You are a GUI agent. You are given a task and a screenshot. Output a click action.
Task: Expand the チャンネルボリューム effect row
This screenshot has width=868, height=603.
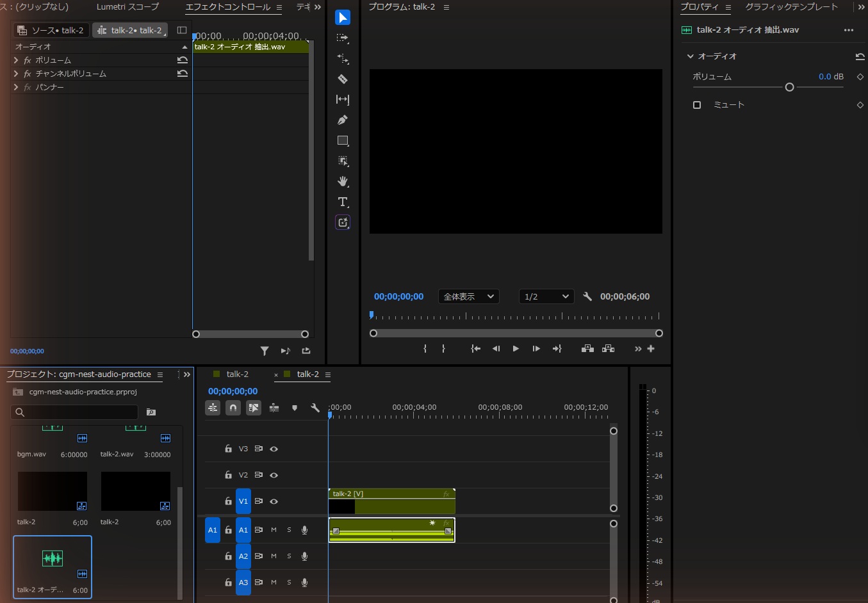16,74
